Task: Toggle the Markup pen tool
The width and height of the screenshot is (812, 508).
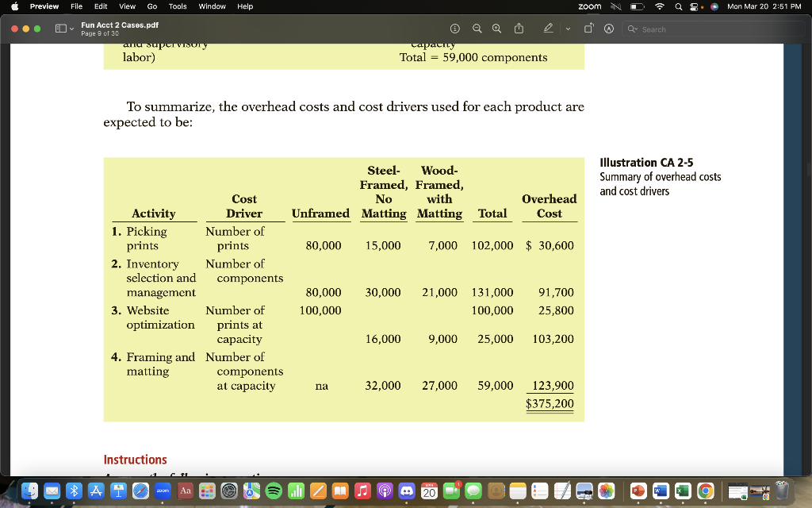Action: click(x=549, y=29)
